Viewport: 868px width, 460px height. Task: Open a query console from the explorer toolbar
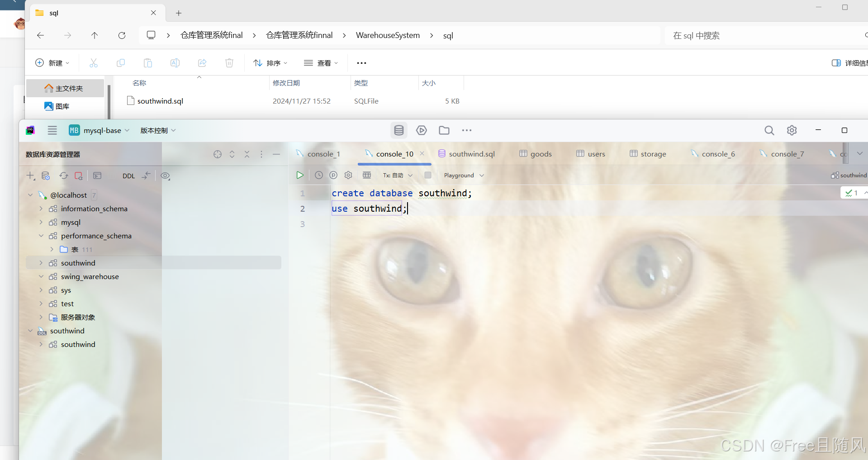pos(97,175)
